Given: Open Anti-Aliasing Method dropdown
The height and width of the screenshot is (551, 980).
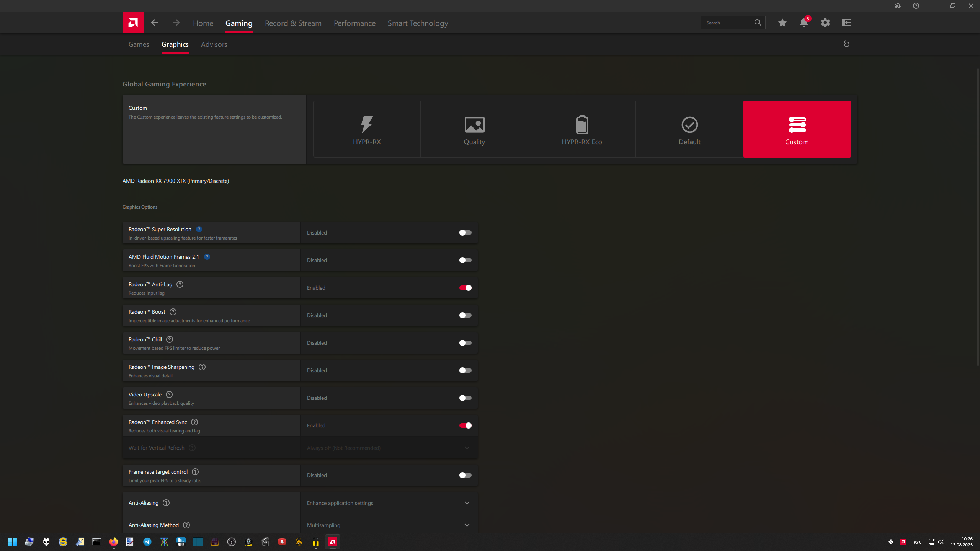Looking at the screenshot, I should (467, 525).
